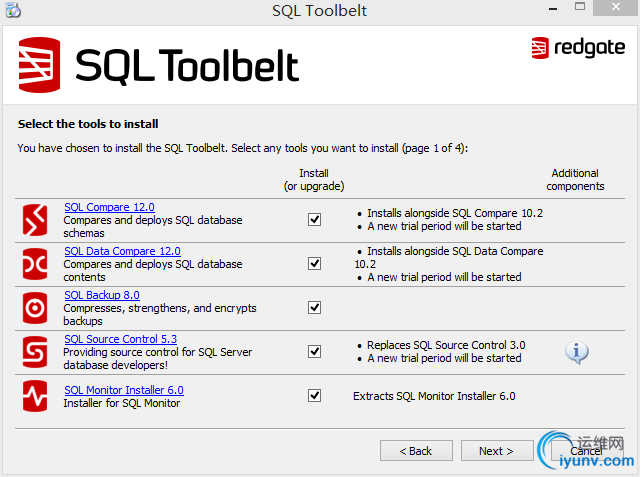Uncheck the SQL Monitor Installer 6.0 checkbox
This screenshot has height=477, width=640.
pos(314,395)
